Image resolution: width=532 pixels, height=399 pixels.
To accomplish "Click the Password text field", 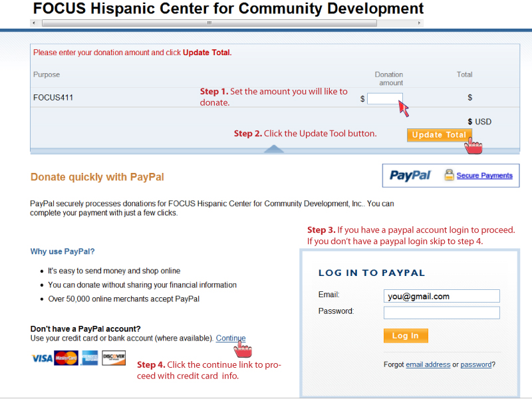I will click(x=441, y=313).
